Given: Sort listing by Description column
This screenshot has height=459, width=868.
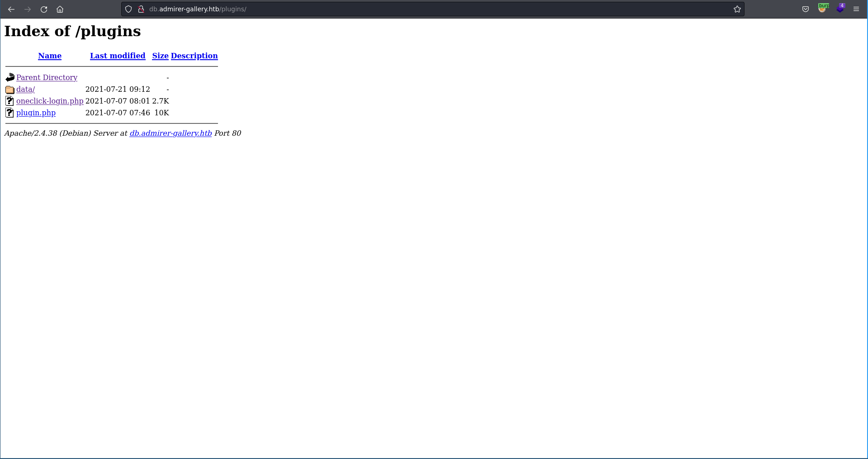Looking at the screenshot, I should pos(194,56).
